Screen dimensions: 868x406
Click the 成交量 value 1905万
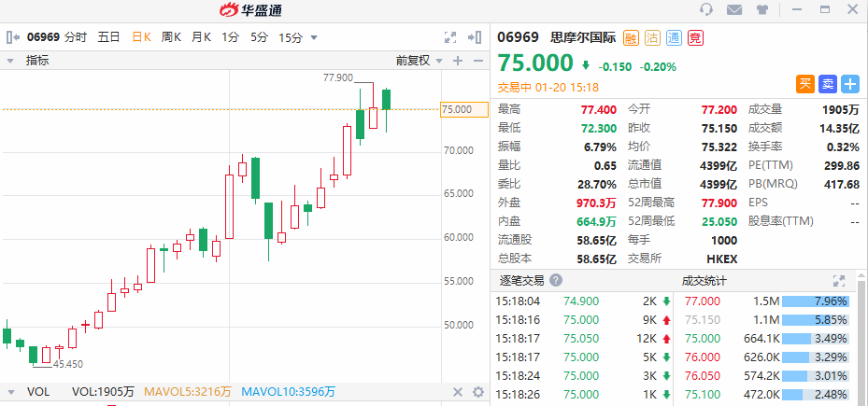tap(842, 109)
